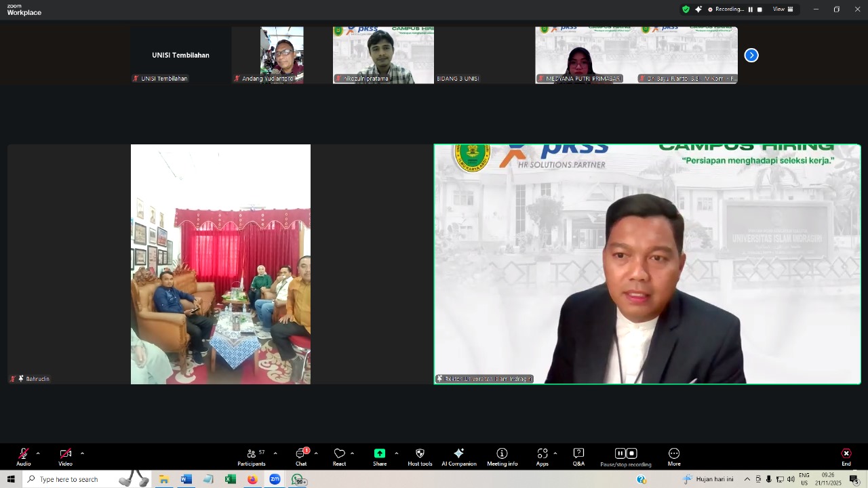The height and width of the screenshot is (488, 868).
Task: Open the Windows notification center
Action: click(854, 479)
